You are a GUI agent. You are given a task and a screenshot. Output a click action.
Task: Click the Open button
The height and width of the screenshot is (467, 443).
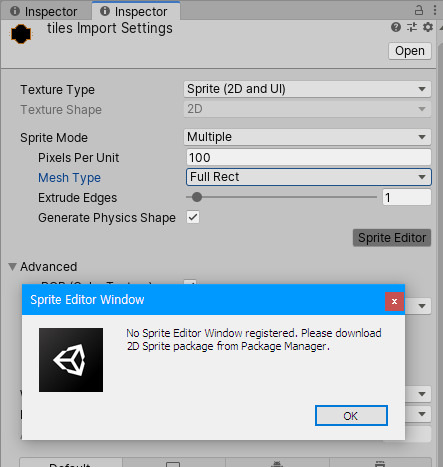tap(410, 51)
